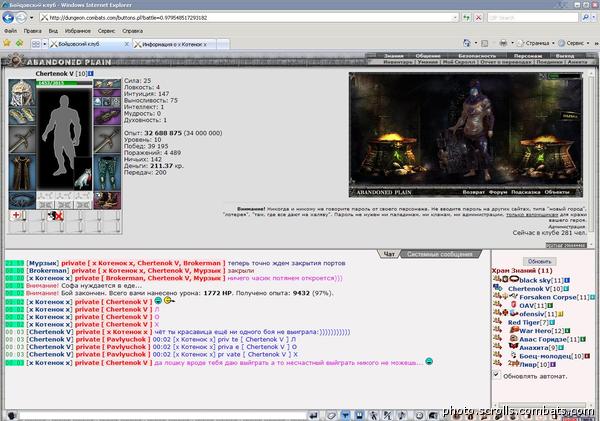Open the print options dropdown arrow

tap(512, 43)
